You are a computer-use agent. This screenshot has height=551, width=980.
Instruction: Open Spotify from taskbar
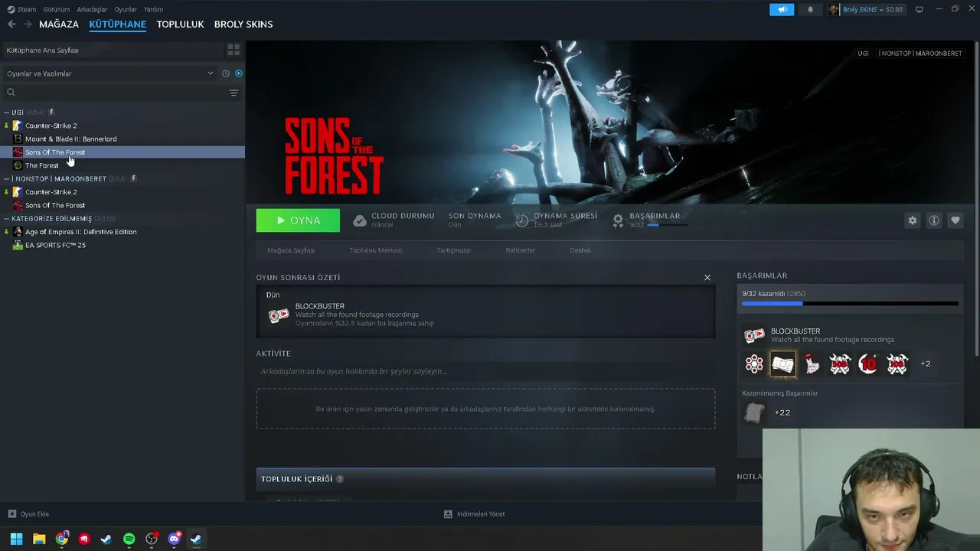[x=129, y=539]
